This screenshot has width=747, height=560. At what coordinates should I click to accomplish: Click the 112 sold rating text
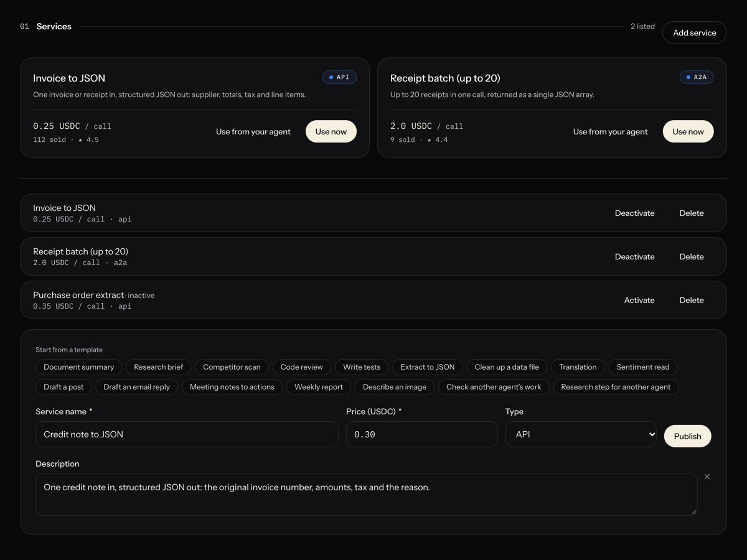[x=66, y=140]
